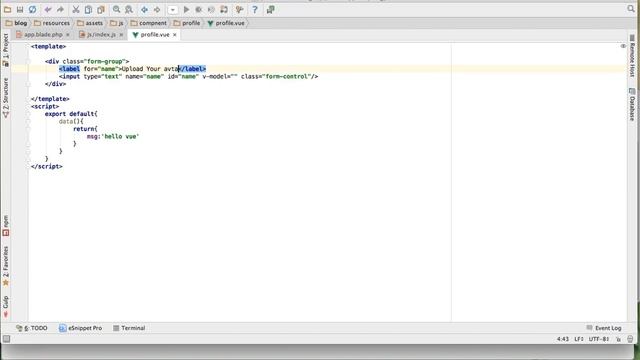Screen dimensions: 640x360
Task: Open the Event Log panel
Action: click(604, 328)
